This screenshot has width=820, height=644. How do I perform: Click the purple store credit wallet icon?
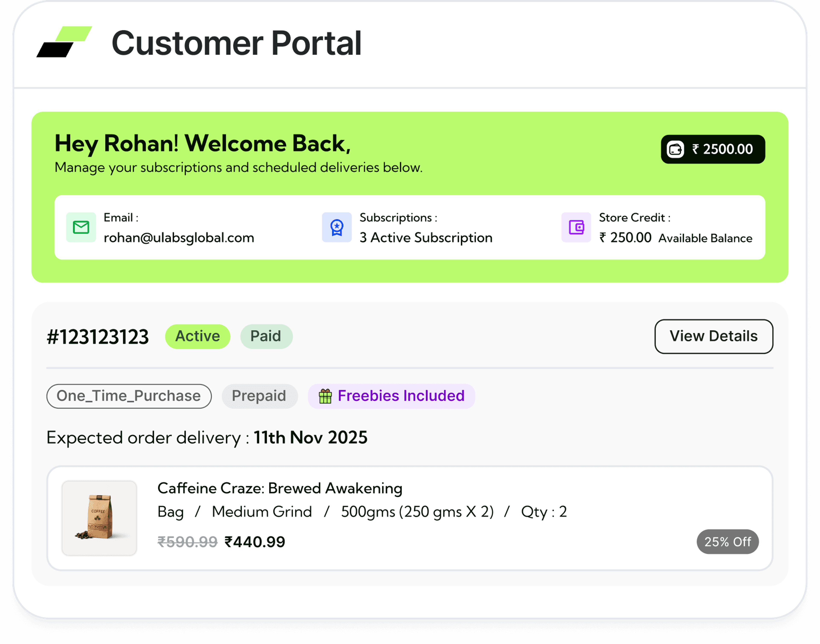point(577,227)
